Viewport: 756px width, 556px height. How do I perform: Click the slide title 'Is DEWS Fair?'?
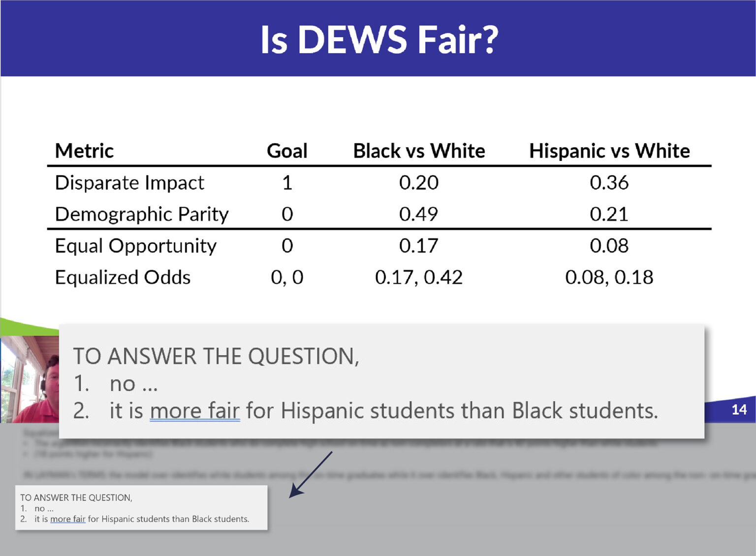pyautogui.click(x=378, y=39)
